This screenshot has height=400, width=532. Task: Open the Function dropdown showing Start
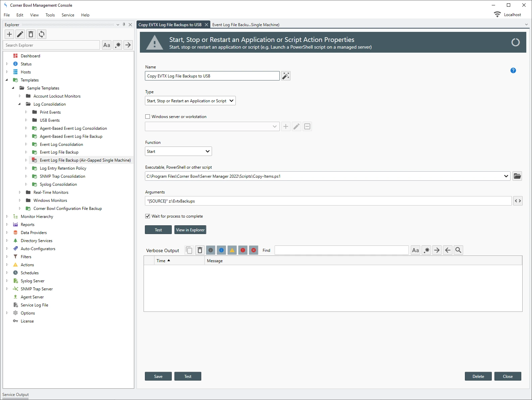click(x=178, y=152)
